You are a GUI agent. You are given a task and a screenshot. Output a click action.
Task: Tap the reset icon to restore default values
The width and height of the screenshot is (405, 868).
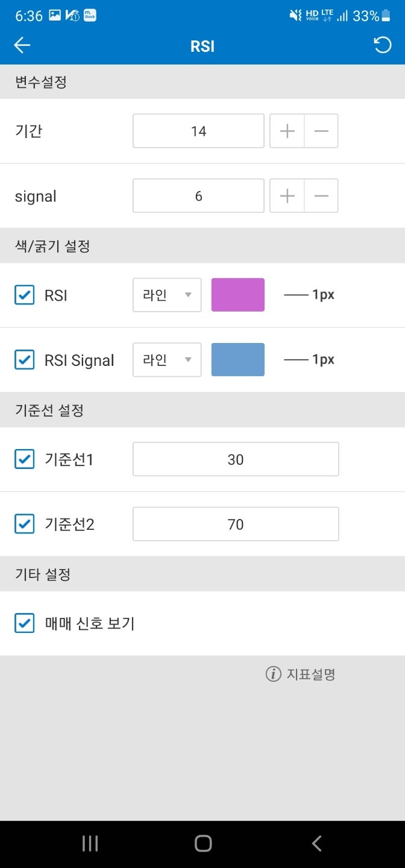[x=382, y=45]
